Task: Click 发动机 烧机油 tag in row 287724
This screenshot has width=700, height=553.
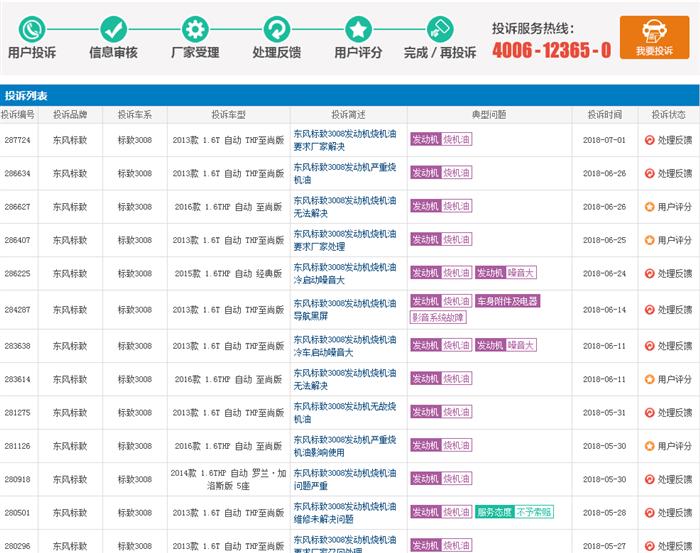Action: [x=441, y=139]
